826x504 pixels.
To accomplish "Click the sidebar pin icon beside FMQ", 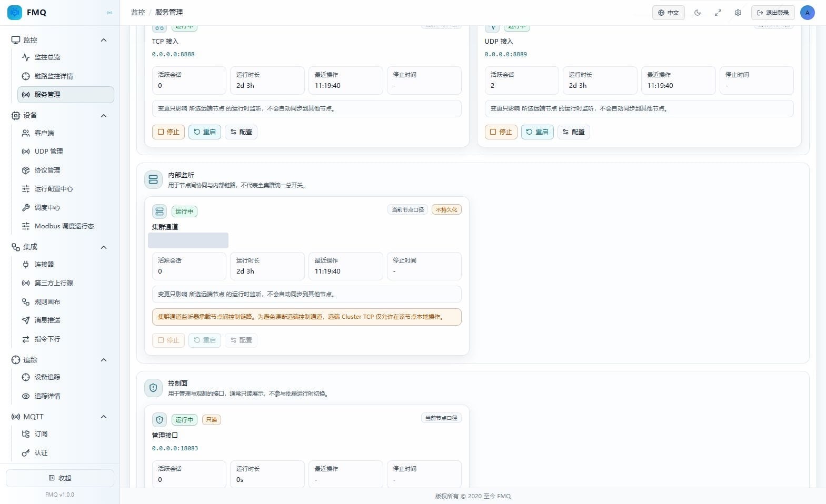I will pos(110,13).
